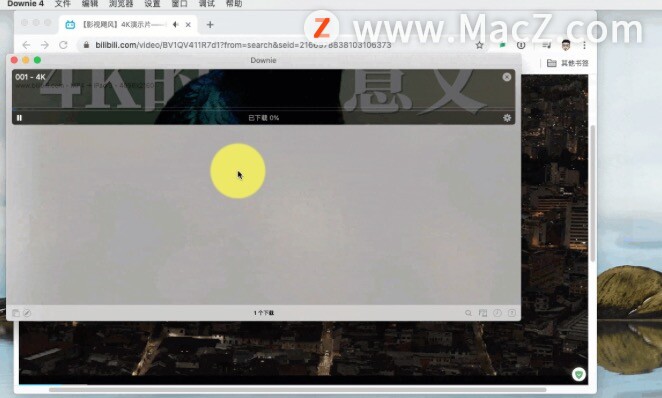
Task: Open the browser profile avatar
Action: tap(566, 45)
